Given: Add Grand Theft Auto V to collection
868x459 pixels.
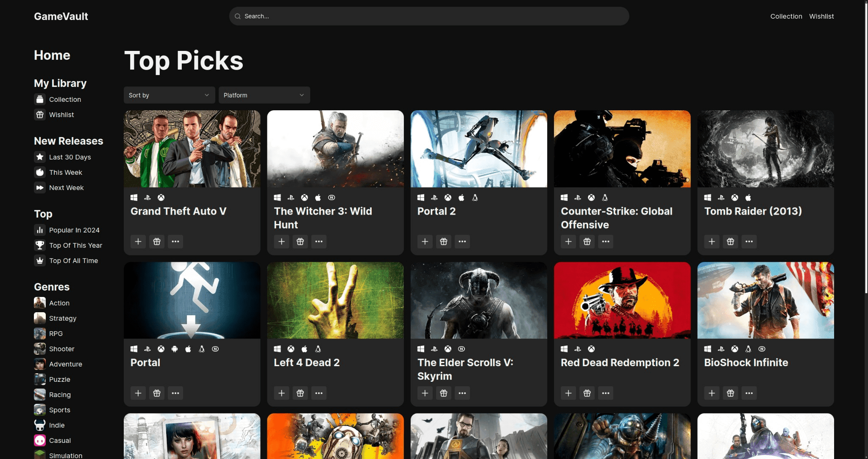Looking at the screenshot, I should [138, 241].
